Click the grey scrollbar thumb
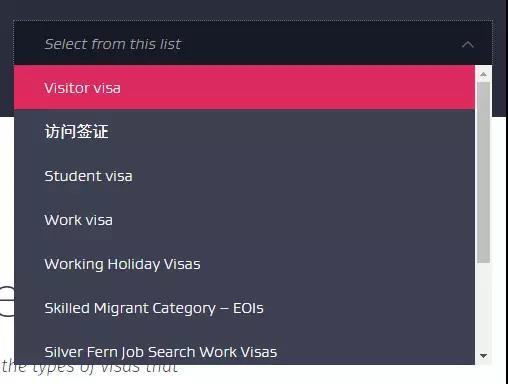 click(x=483, y=173)
